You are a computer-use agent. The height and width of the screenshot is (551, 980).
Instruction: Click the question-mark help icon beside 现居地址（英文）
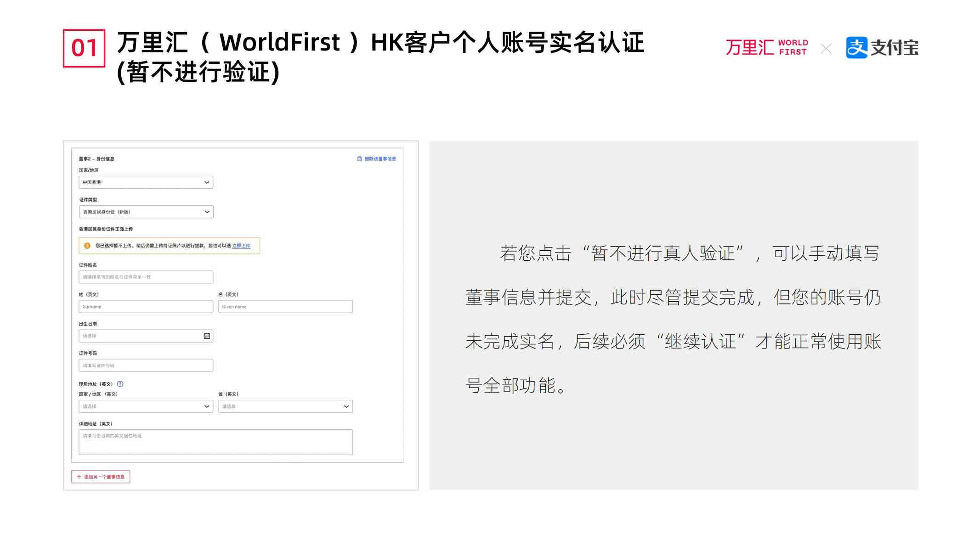pos(120,384)
